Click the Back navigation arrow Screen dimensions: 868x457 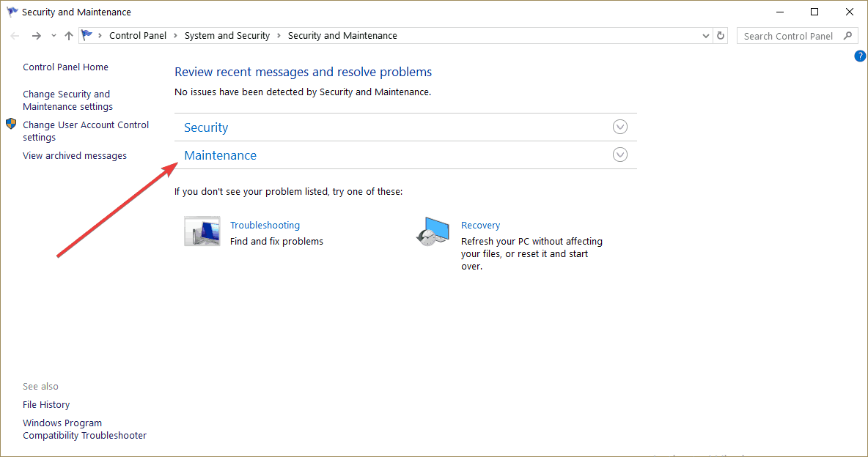tap(15, 36)
